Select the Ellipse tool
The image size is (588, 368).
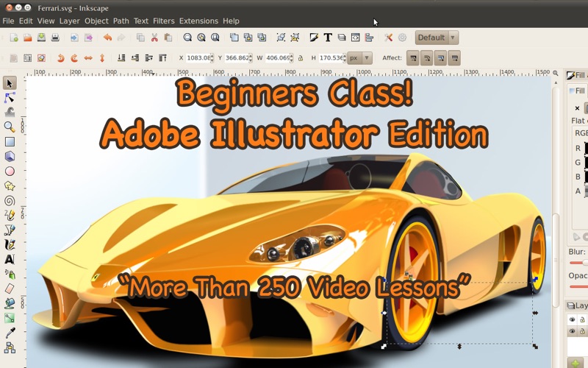coord(10,171)
